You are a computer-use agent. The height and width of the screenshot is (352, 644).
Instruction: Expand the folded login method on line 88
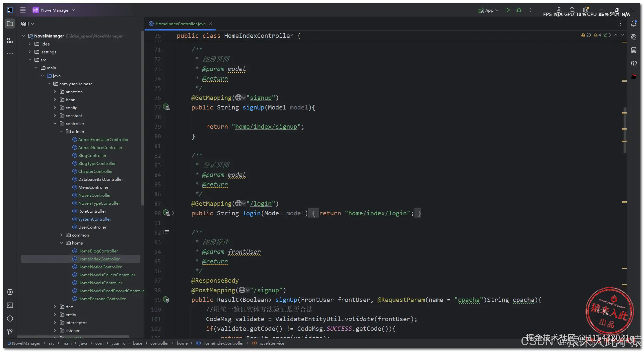[173, 213]
